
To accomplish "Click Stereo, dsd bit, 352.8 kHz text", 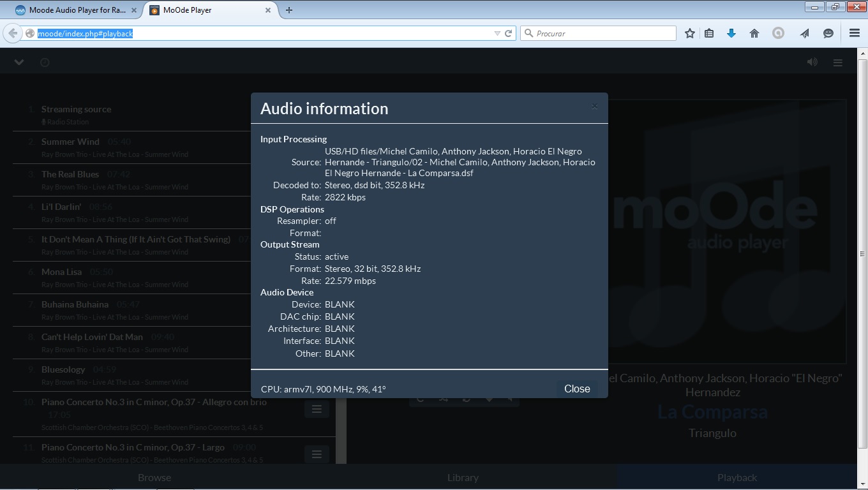I will pyautogui.click(x=375, y=185).
